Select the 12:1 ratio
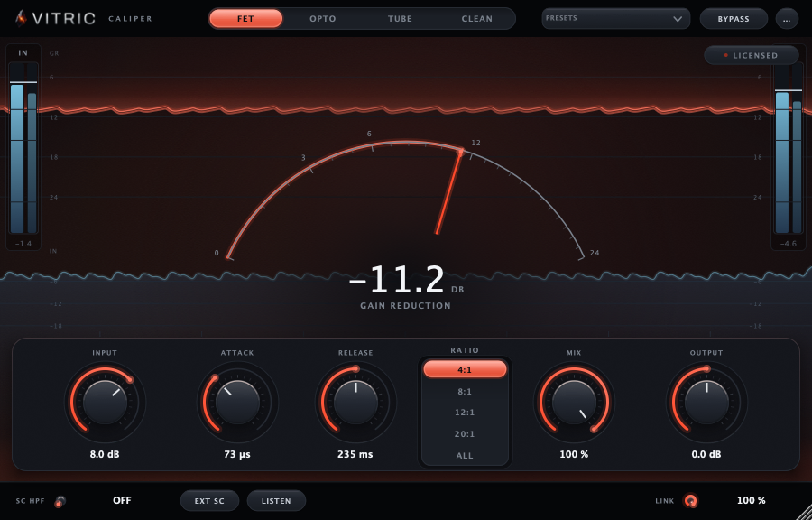 tap(465, 413)
